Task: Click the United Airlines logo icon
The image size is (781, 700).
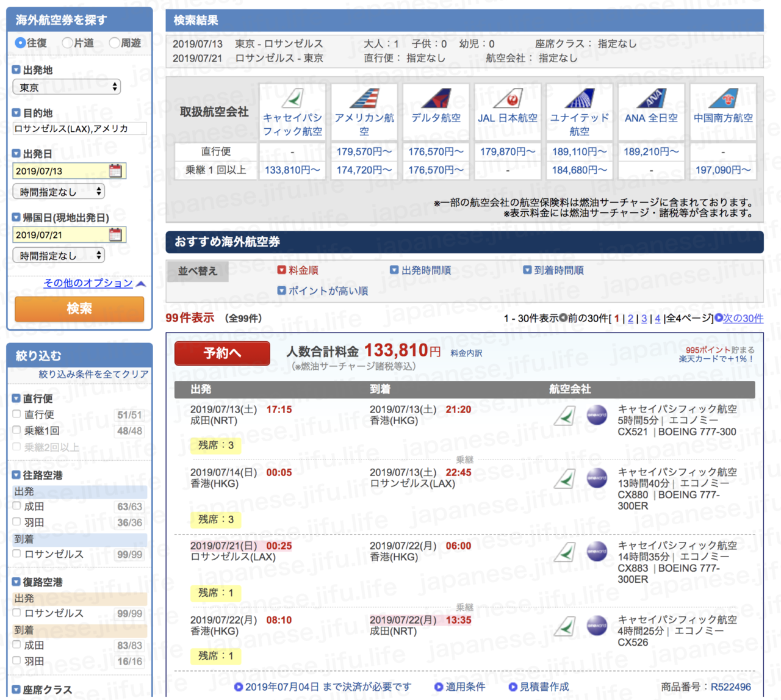Action: pos(580,98)
